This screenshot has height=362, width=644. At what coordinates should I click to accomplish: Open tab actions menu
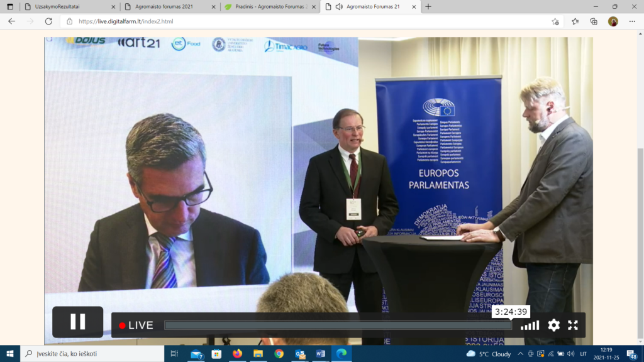coord(10,6)
